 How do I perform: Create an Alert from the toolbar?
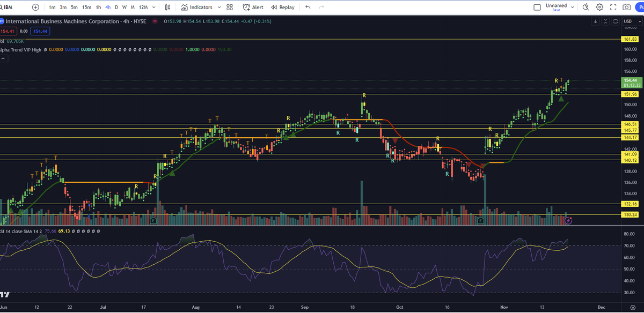tap(253, 8)
